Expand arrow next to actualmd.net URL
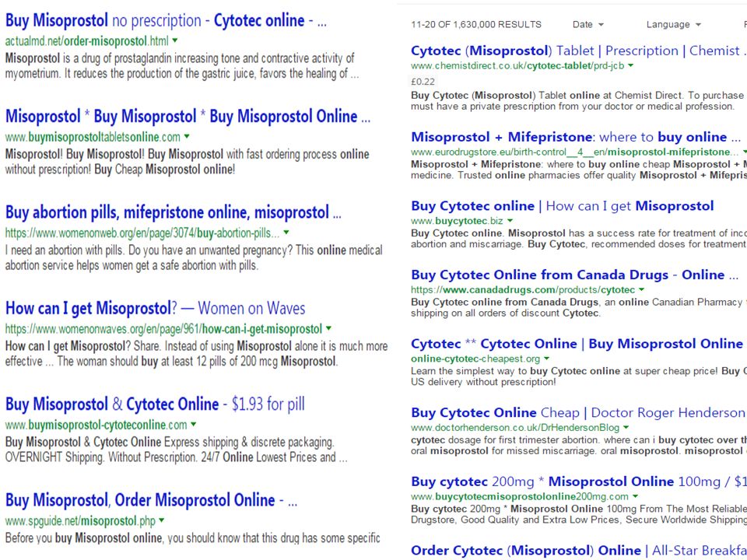The width and height of the screenshot is (747, 560). [x=175, y=41]
